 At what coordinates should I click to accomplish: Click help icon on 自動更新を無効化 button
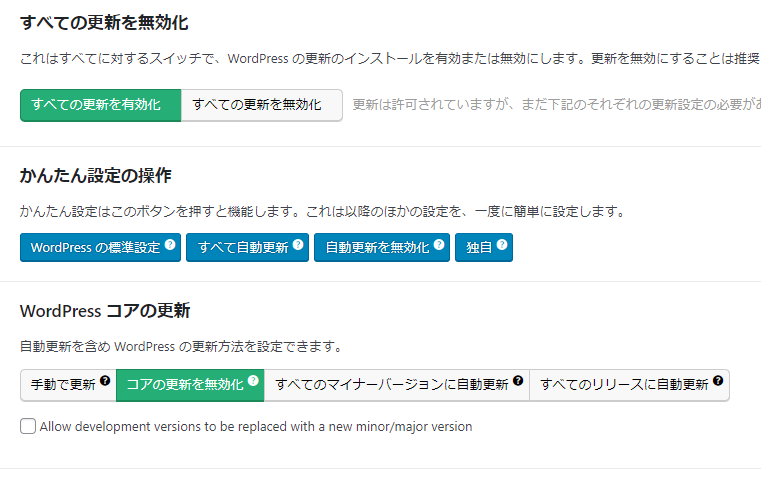(x=439, y=244)
